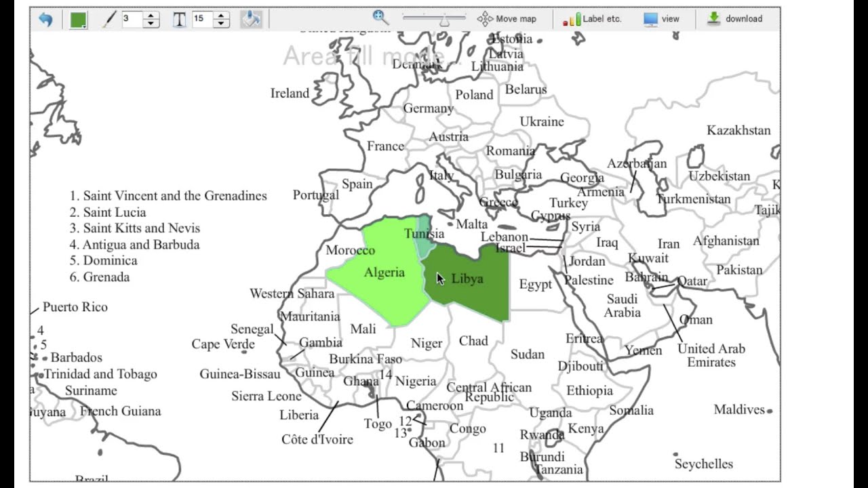The image size is (868, 488).
Task: Click the Algeria region on map
Action: pyautogui.click(x=384, y=272)
